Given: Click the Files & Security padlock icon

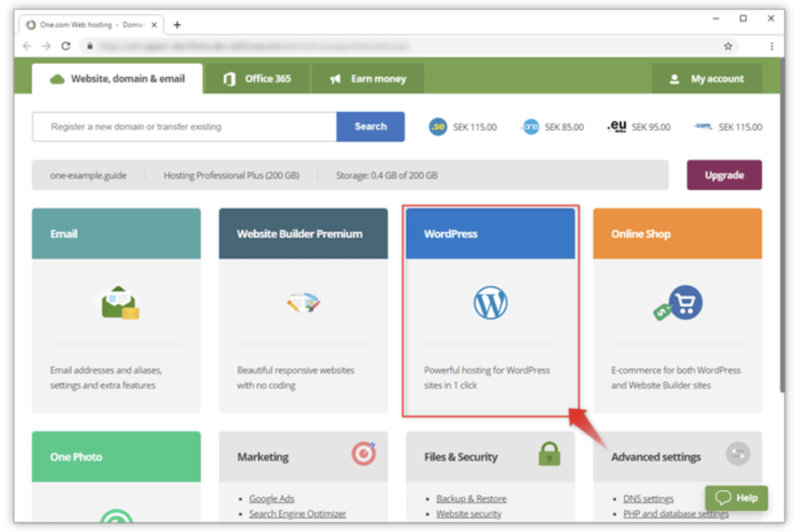Looking at the screenshot, I should [x=549, y=453].
